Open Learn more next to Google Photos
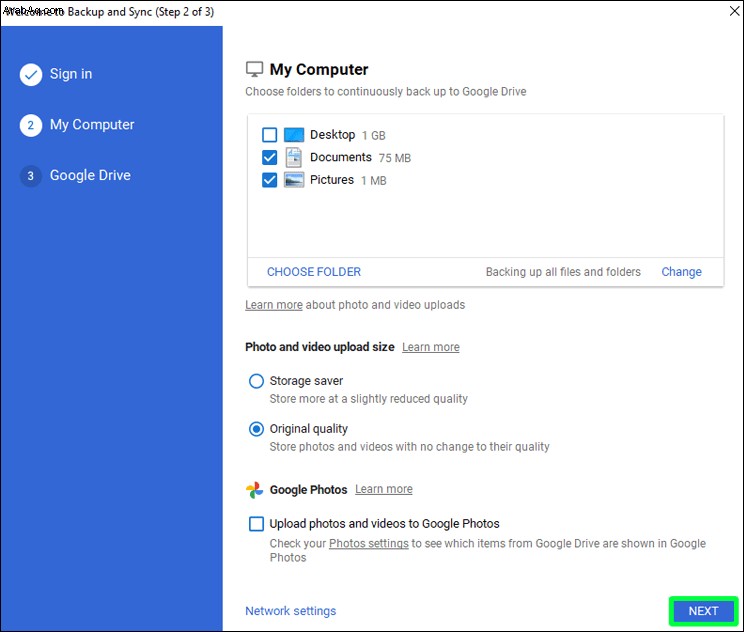This screenshot has height=632, width=744. pos(384,489)
